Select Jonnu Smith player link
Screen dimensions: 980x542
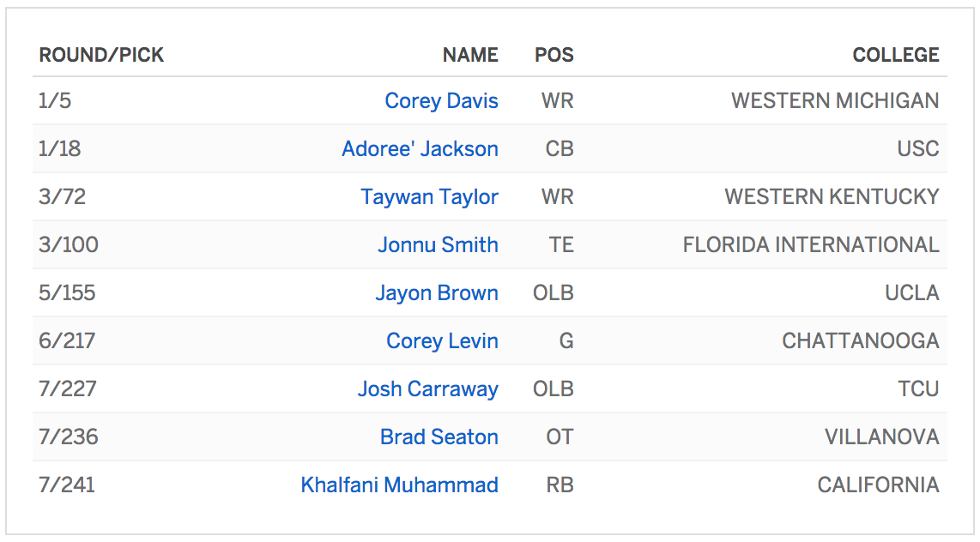pyautogui.click(x=438, y=245)
